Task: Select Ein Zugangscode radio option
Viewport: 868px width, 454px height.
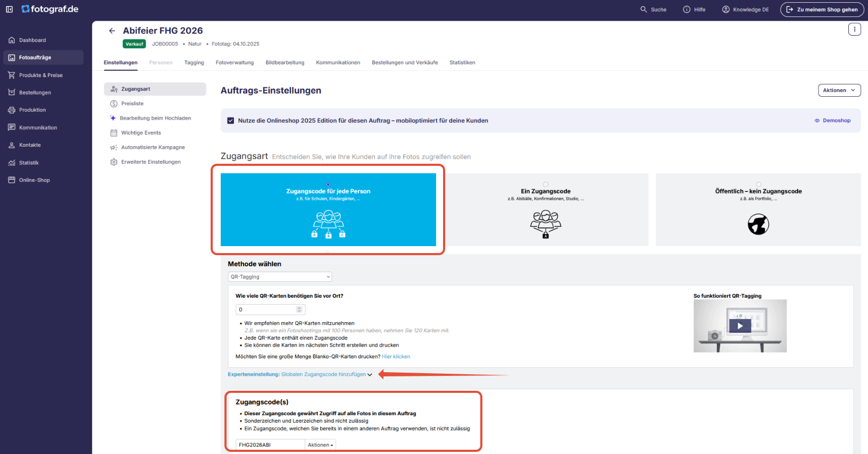Action: pos(546,184)
